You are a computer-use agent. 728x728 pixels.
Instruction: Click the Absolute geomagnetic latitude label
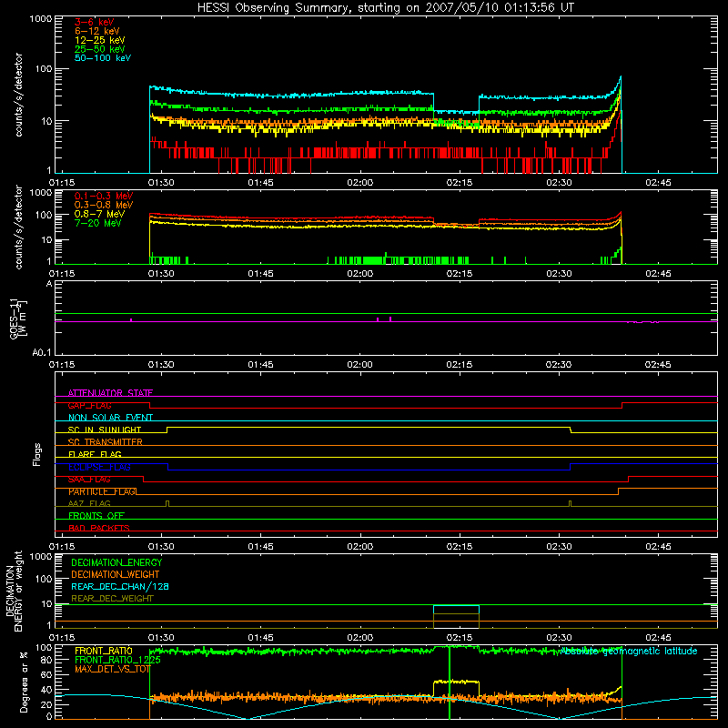click(629, 651)
